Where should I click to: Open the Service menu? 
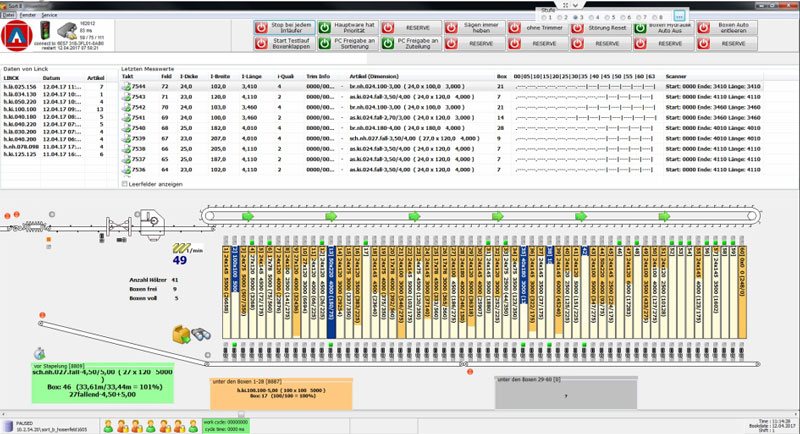[49, 16]
